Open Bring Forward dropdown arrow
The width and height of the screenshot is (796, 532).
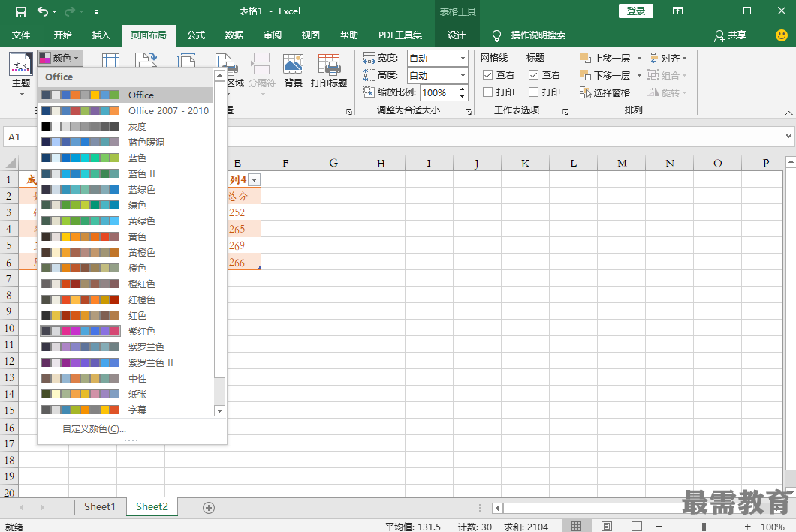pyautogui.click(x=639, y=58)
